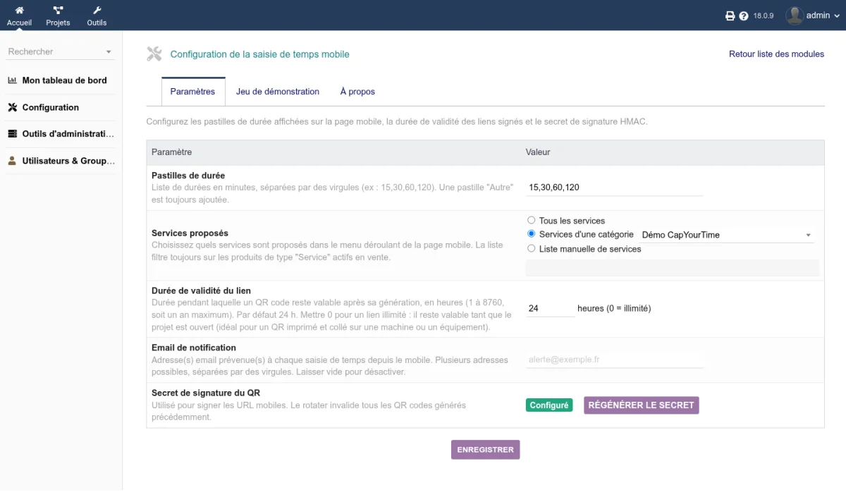The image size is (846, 504).
Task: Click the 'Durée de validité du lien' label
Action: pos(201,290)
